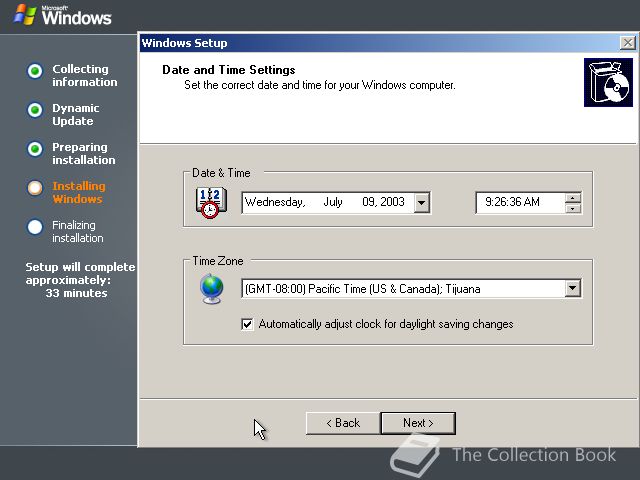640x480 pixels.
Task: Click the Preparing installation step indicator
Action: point(35,149)
